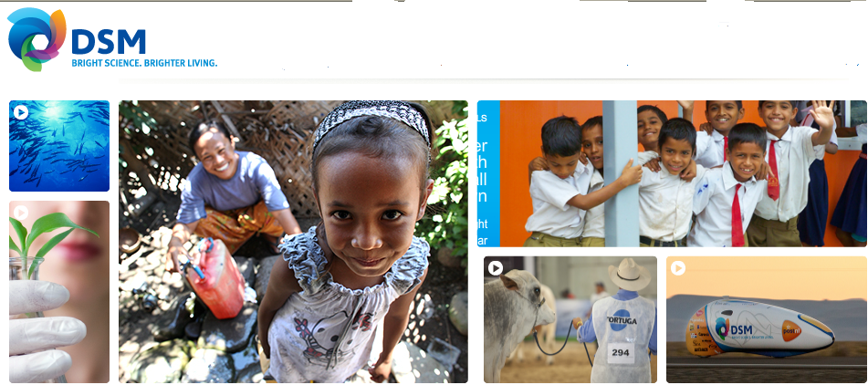
Task: Select the blue text panel beside the schoolboys
Action: (x=488, y=173)
